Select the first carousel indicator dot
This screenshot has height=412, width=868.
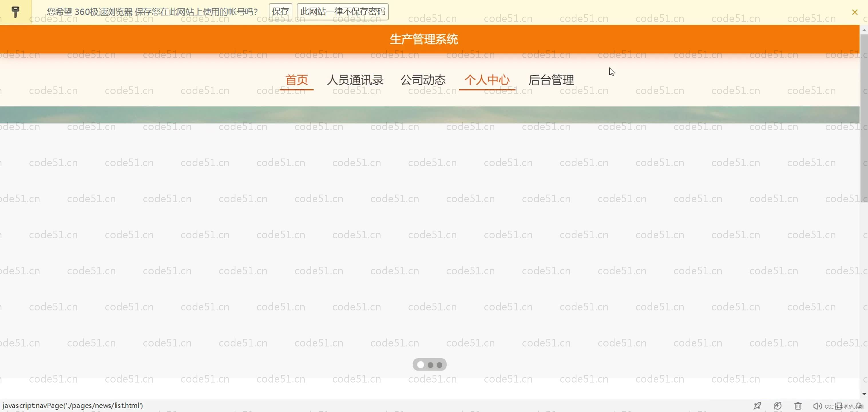point(420,365)
